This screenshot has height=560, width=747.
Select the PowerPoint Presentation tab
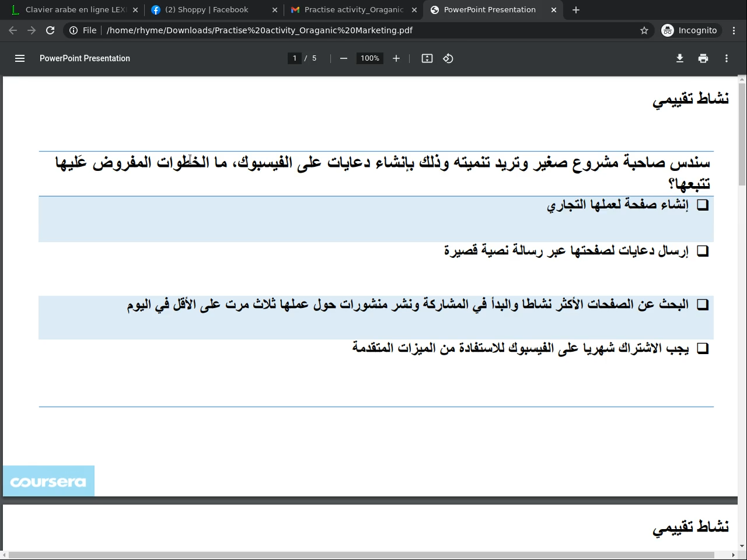coord(493,10)
